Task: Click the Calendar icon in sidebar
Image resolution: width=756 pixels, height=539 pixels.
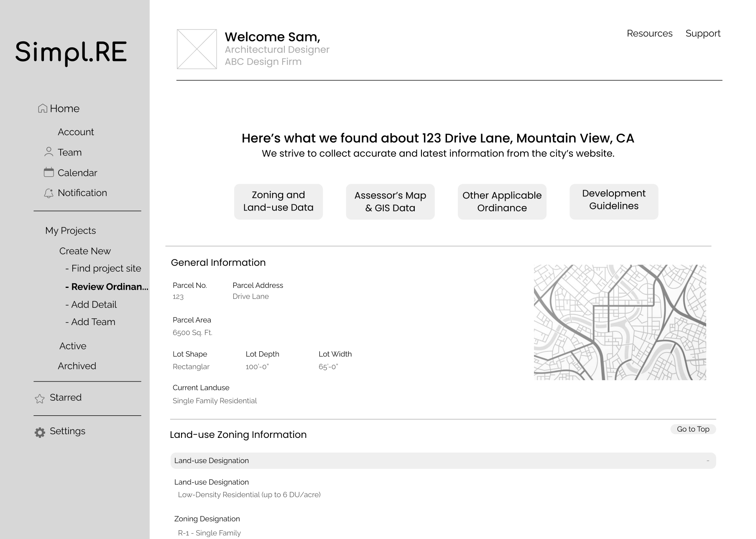Action: (x=49, y=172)
